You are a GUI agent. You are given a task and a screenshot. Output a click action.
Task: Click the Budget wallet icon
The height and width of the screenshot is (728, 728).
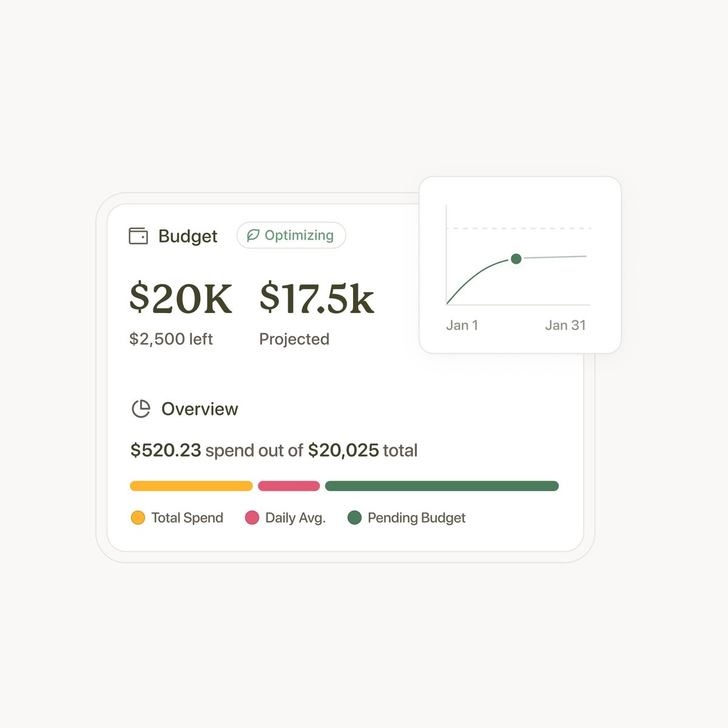pos(138,236)
